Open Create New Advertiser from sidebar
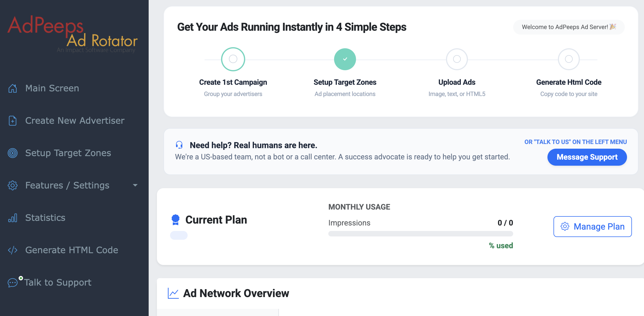This screenshot has height=316, width=644. click(75, 121)
